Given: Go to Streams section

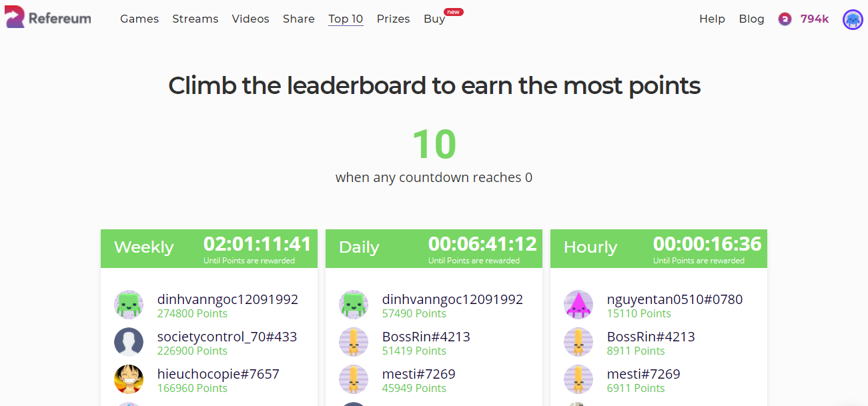Looking at the screenshot, I should tap(195, 19).
